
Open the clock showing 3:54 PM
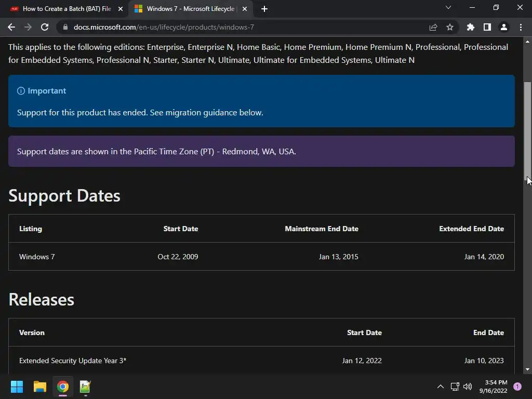click(494, 387)
